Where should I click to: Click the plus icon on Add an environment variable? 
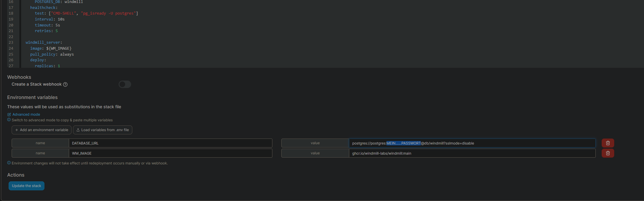tap(17, 130)
